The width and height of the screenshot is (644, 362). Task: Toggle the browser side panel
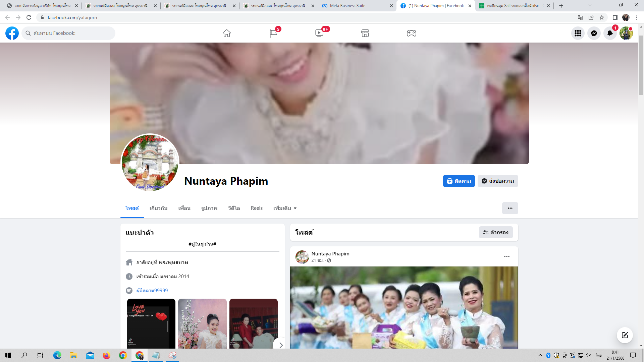(615, 17)
